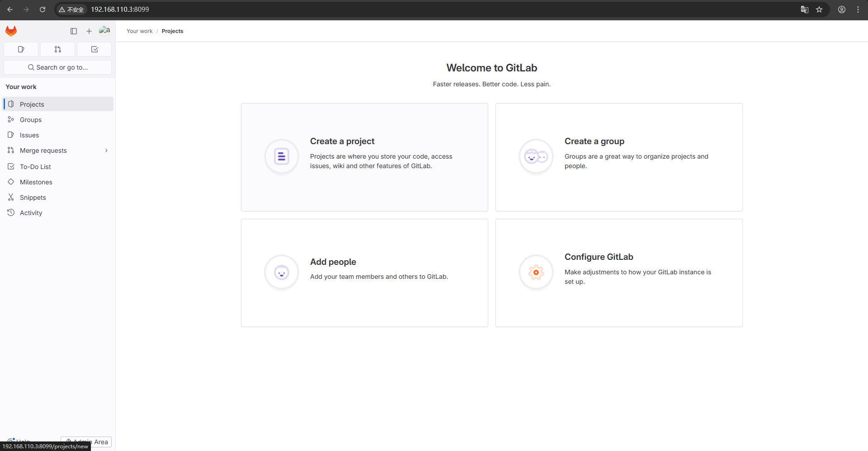
Task: Click the Create a group faces icon
Action: [x=536, y=157]
